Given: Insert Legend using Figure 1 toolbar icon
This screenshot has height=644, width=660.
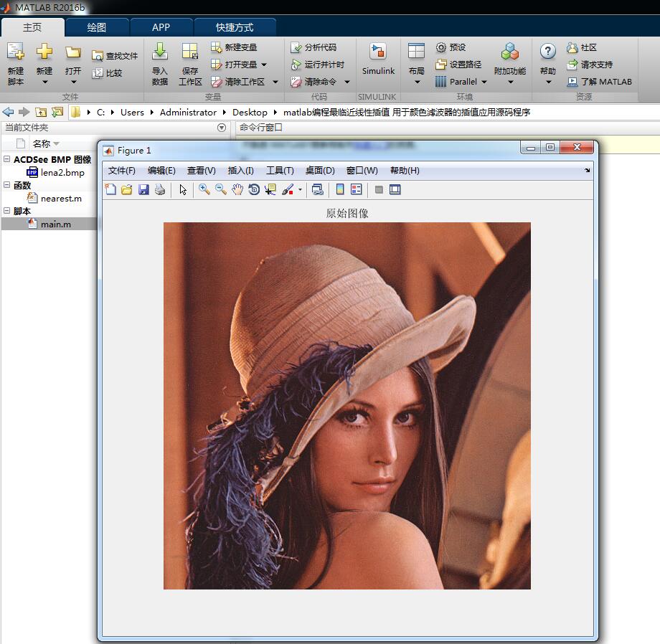Looking at the screenshot, I should (x=356, y=190).
